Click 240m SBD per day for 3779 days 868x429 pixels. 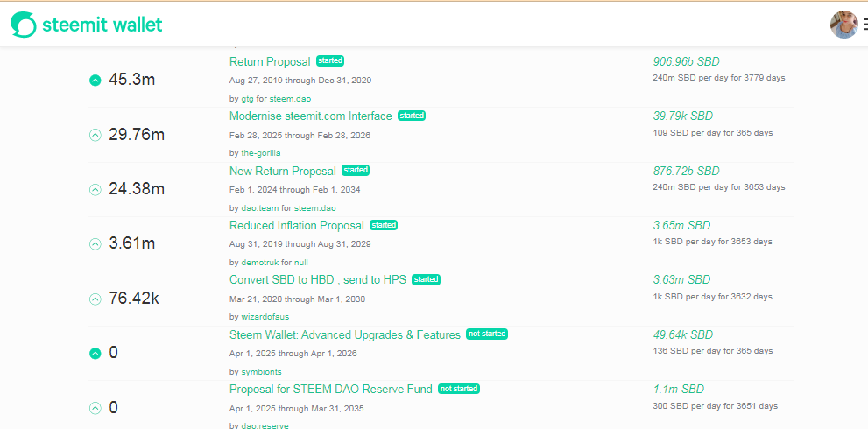pos(719,78)
